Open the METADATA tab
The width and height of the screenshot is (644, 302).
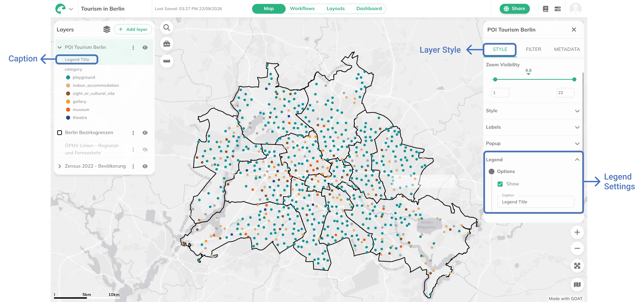[x=567, y=49]
